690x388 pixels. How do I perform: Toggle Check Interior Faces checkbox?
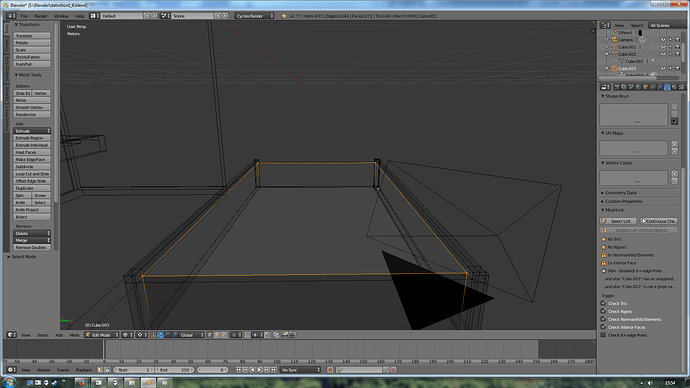point(603,327)
